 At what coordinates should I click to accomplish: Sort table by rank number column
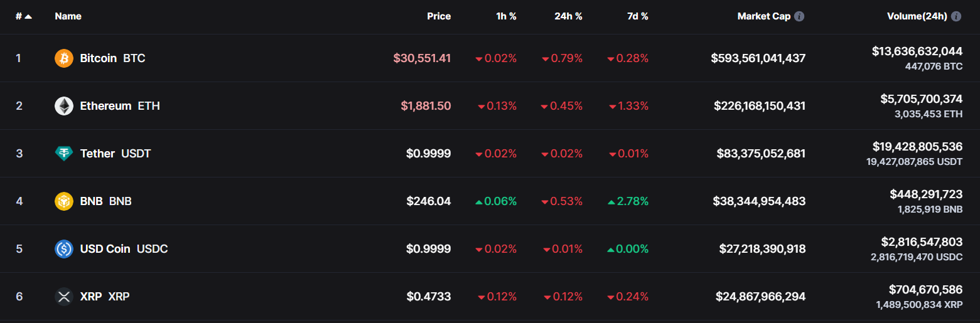click(x=19, y=16)
